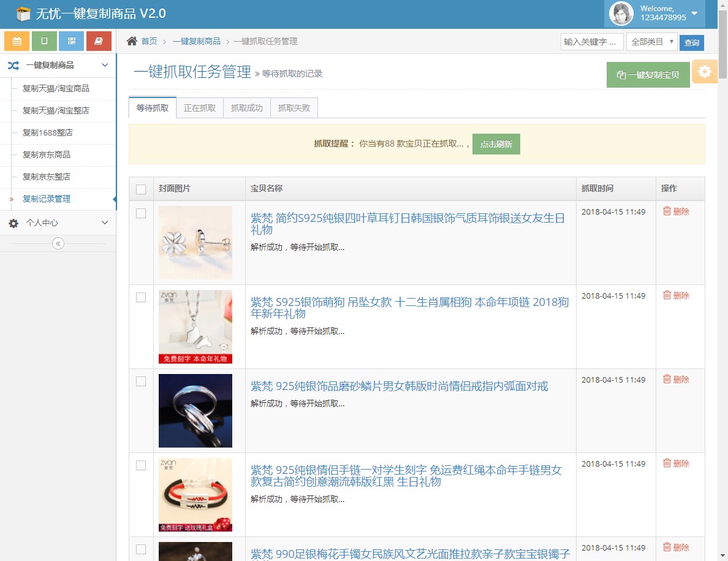Open 复制京东商品 in sidebar

click(47, 155)
